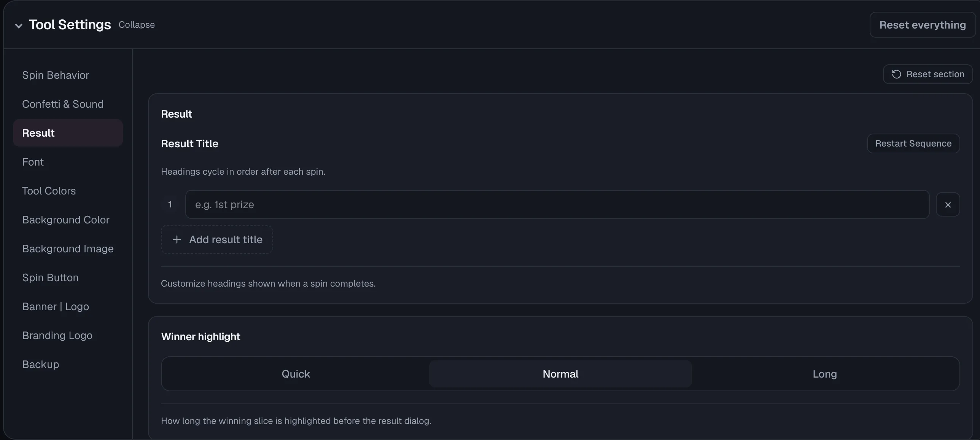Set winner highlight to Long

click(825, 374)
